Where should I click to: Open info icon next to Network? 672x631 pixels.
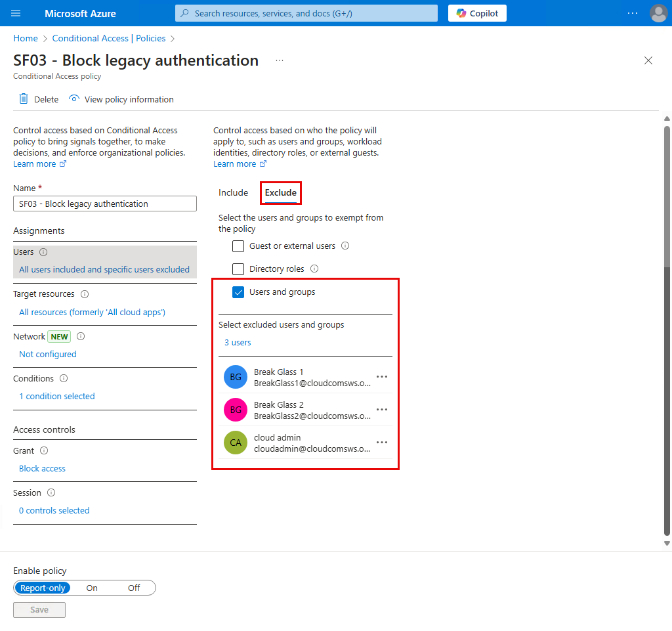pos(81,336)
